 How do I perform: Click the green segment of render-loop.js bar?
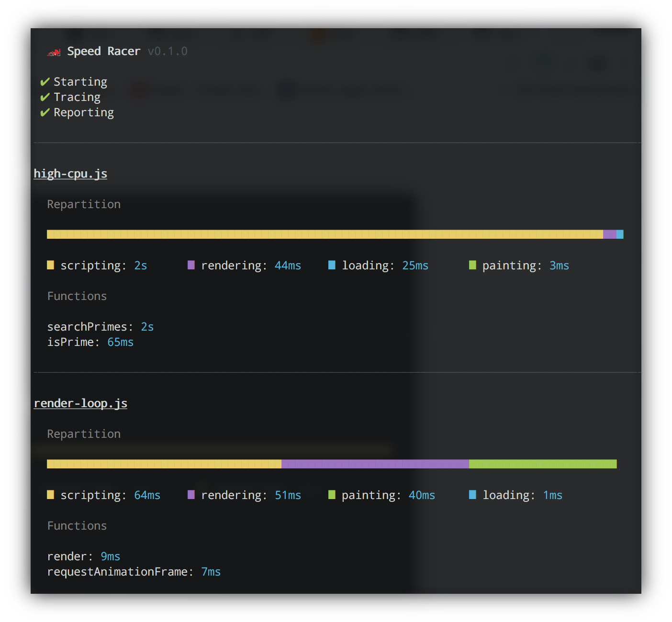pos(542,464)
